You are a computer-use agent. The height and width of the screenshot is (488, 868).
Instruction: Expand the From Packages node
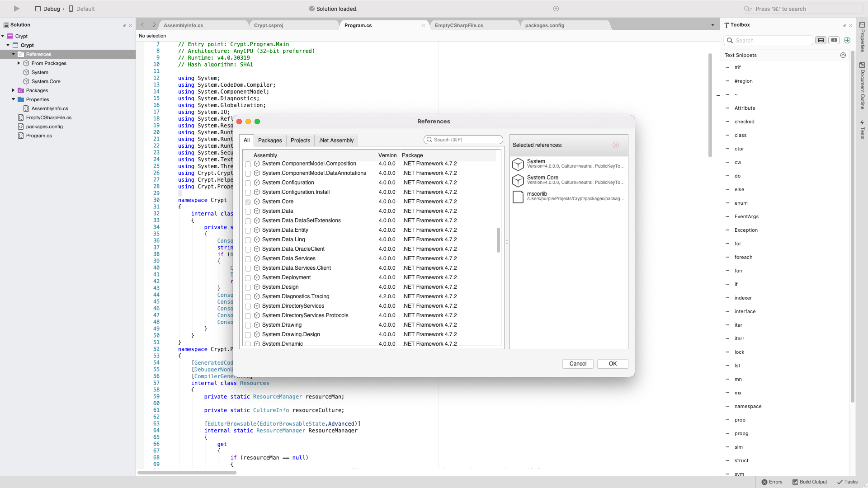click(x=19, y=63)
